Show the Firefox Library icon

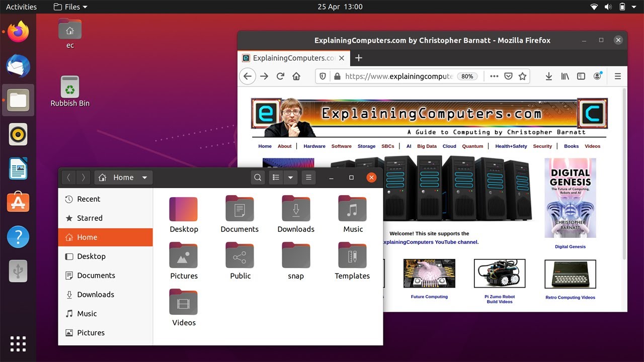[x=565, y=76]
